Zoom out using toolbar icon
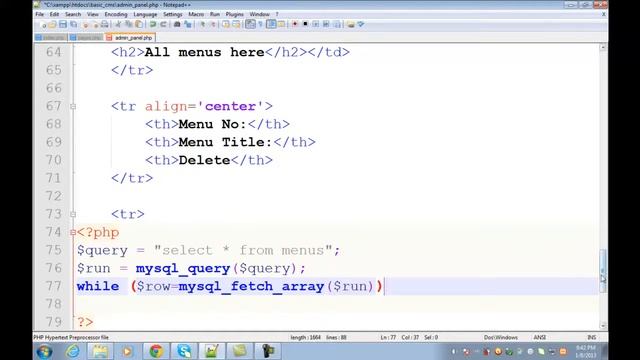Screen dimensions: 640x360 pyautogui.click(x=213, y=24)
